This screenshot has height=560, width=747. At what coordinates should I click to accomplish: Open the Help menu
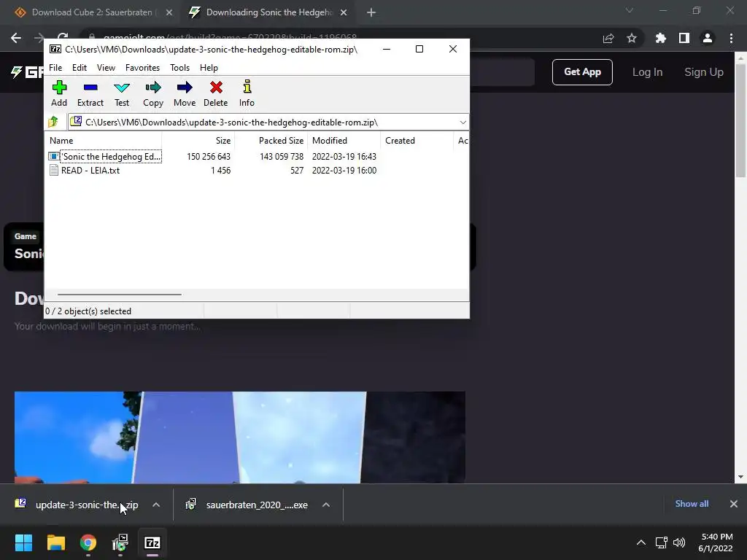tap(209, 68)
